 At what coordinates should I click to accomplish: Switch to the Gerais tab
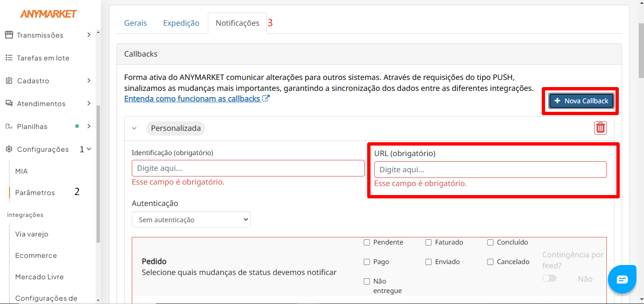click(x=136, y=23)
